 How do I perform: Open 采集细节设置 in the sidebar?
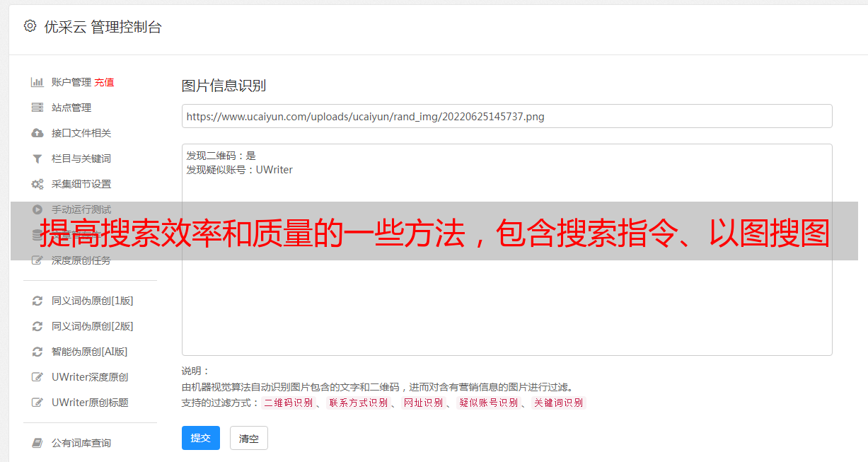coord(81,184)
